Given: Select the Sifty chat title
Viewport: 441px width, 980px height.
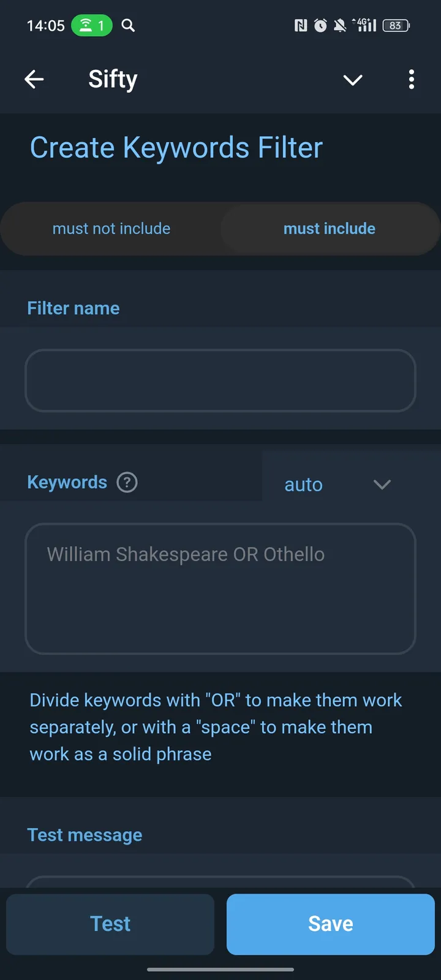Looking at the screenshot, I should click(113, 79).
